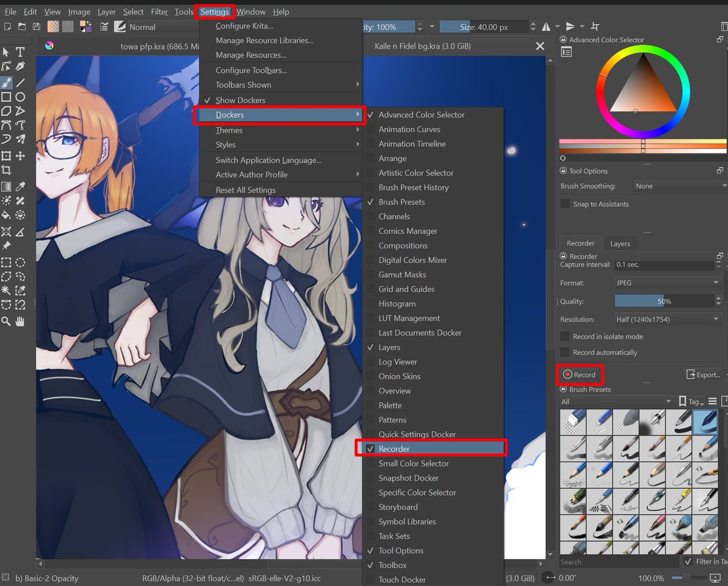Expand the Toolbars Shown submenu
This screenshot has width=728, height=586.
pyautogui.click(x=281, y=85)
